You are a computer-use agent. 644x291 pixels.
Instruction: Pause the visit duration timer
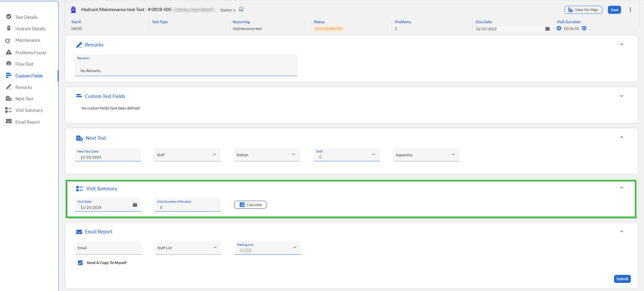point(559,29)
